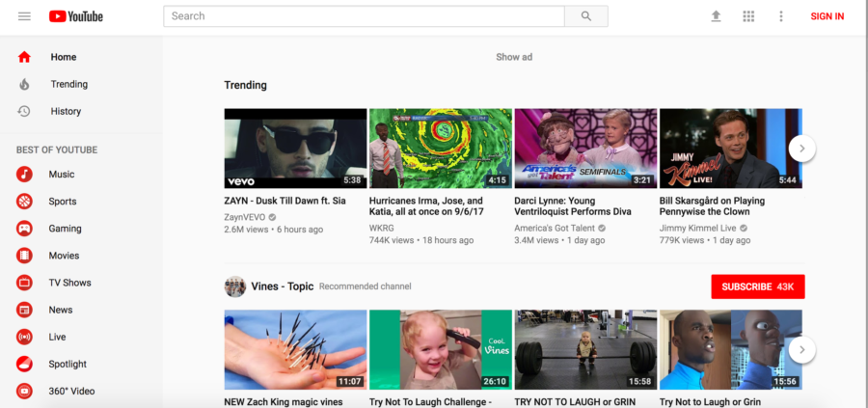
Task: Click the upload video icon
Action: coord(716,16)
